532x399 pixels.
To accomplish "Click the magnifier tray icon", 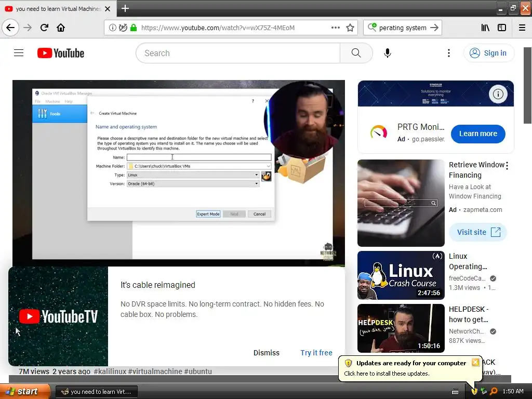I will (494, 392).
